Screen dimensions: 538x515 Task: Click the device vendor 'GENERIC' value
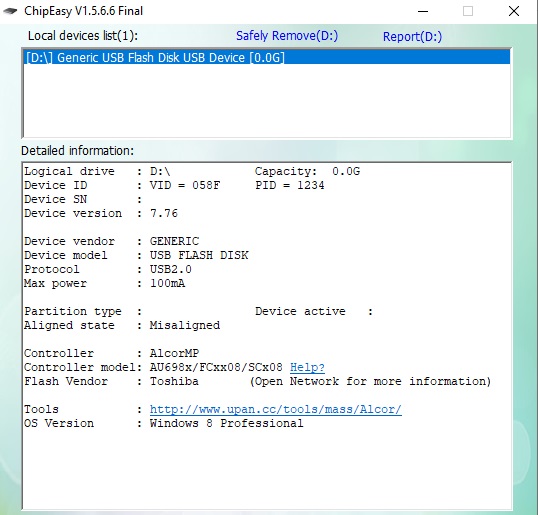coord(174,241)
